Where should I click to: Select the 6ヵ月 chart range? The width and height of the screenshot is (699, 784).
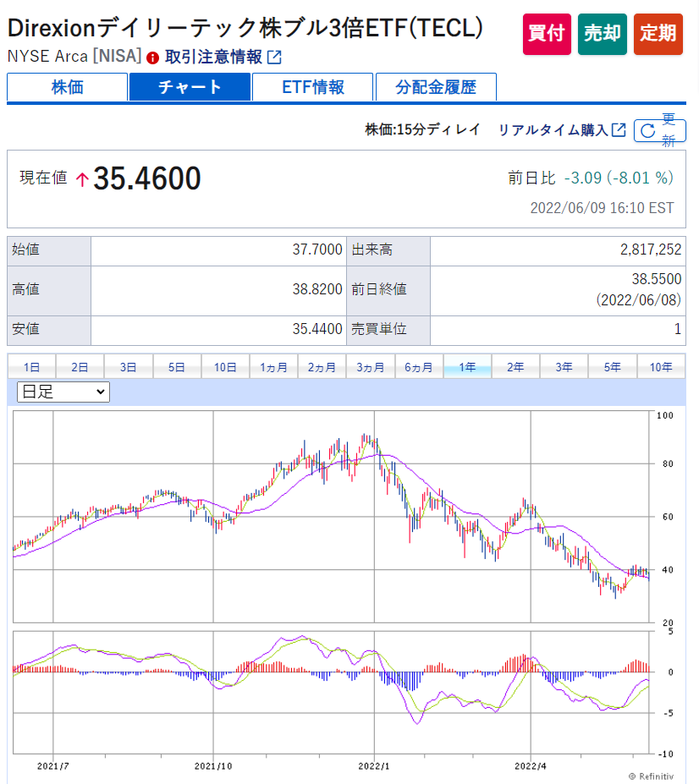pyautogui.click(x=419, y=367)
